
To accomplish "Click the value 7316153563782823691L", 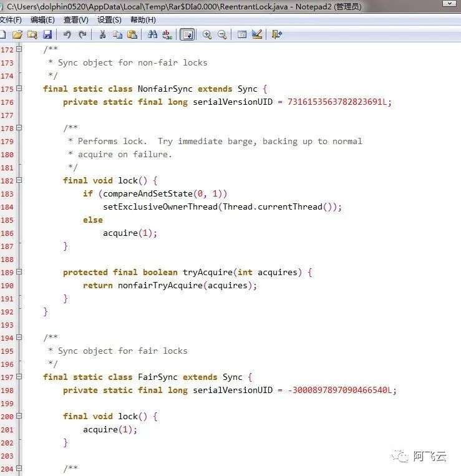I will pos(337,102).
